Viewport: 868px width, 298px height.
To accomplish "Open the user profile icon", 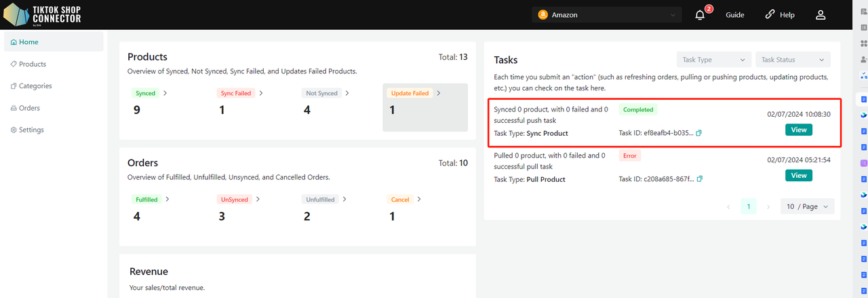I will [x=821, y=15].
